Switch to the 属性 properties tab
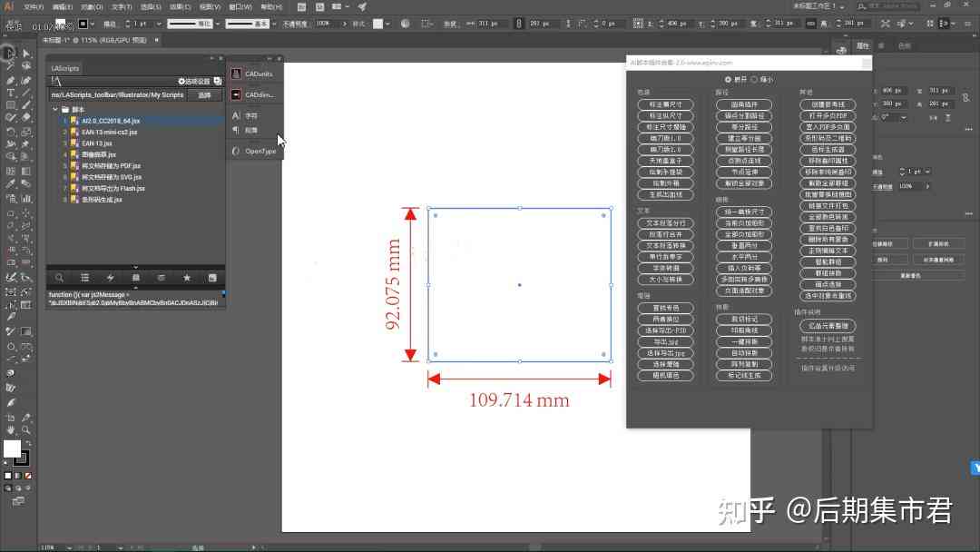The image size is (980, 552). (x=863, y=45)
